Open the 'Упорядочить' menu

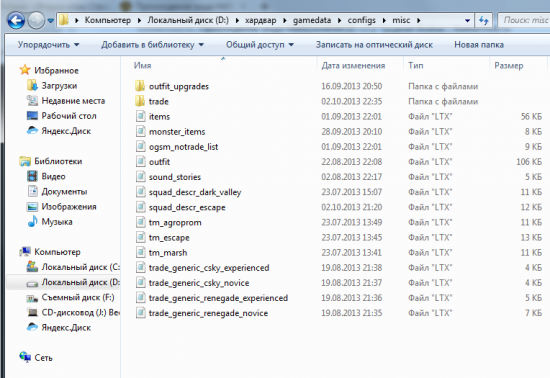point(49,45)
